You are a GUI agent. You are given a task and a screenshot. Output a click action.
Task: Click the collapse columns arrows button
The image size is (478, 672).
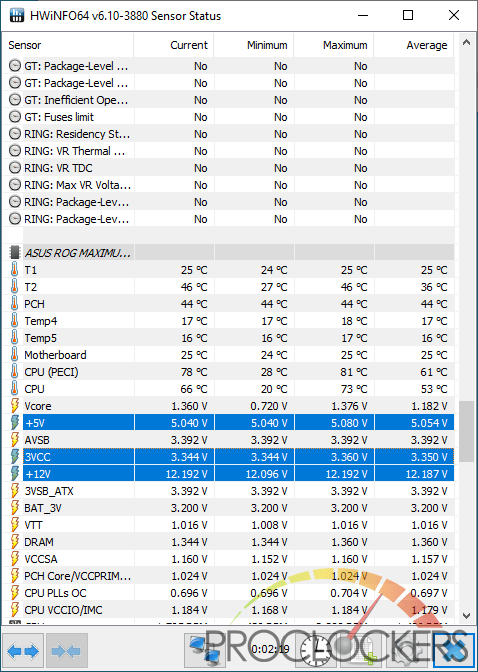(x=66, y=651)
